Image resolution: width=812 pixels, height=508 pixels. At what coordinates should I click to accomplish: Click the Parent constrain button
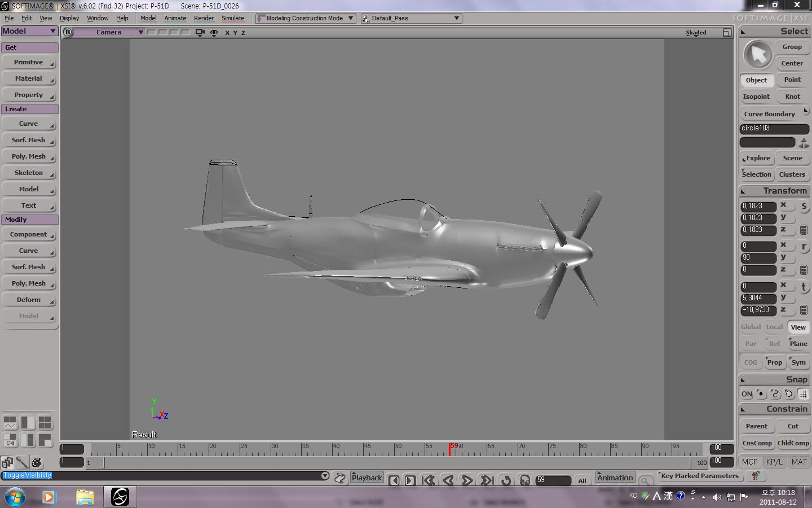756,426
